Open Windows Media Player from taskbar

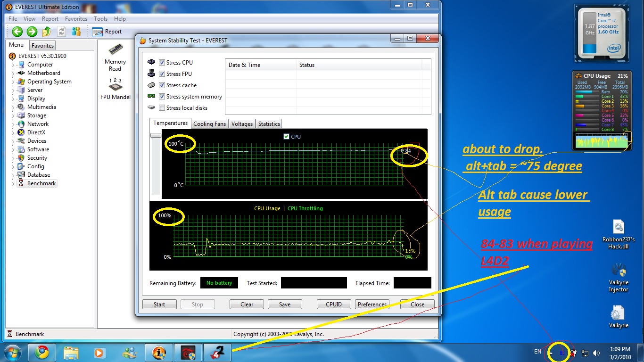(99, 353)
